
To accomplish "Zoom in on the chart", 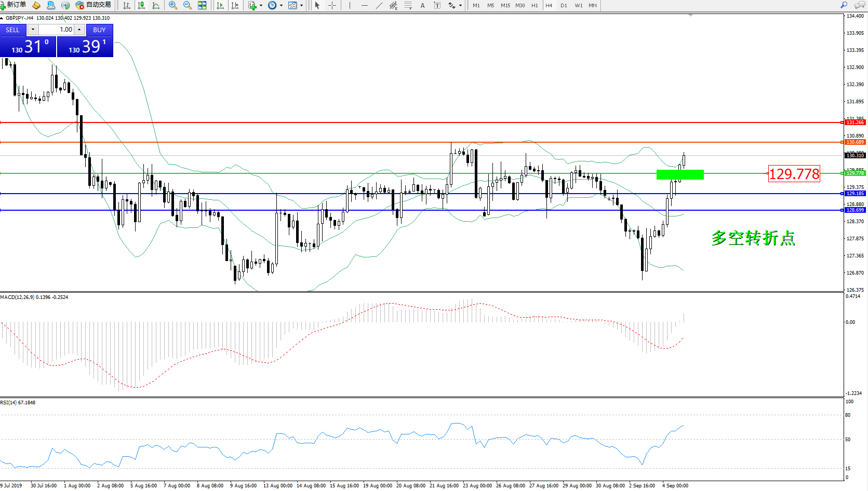I will pyautogui.click(x=173, y=5).
